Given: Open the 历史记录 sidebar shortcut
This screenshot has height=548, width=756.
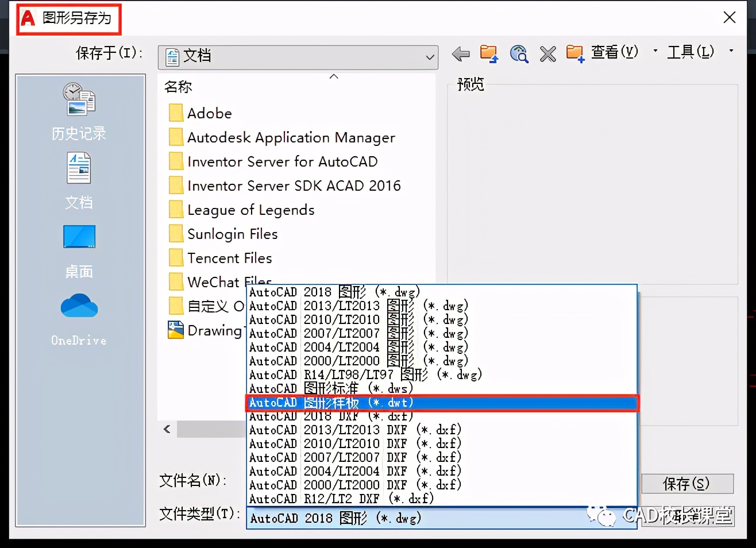Looking at the screenshot, I should [x=79, y=112].
